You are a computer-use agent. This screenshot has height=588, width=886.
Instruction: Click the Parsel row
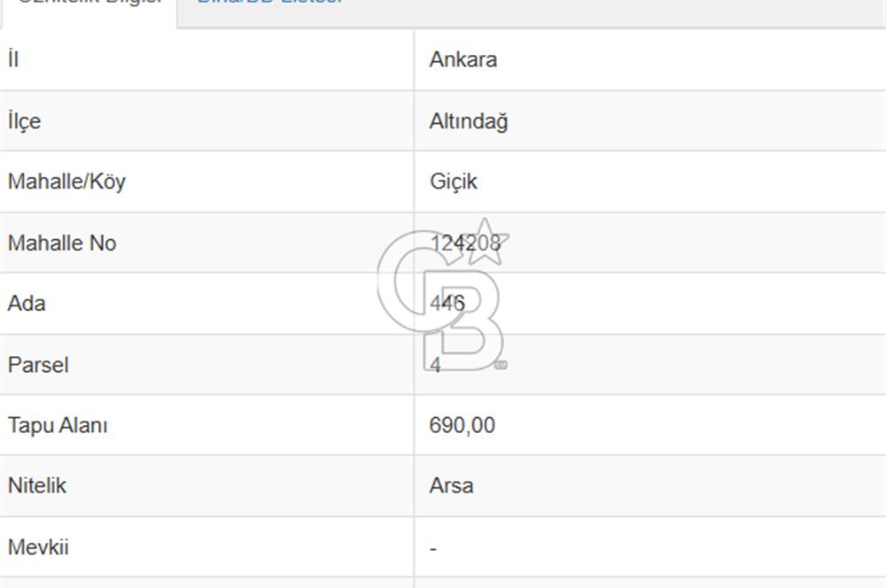pos(204,364)
